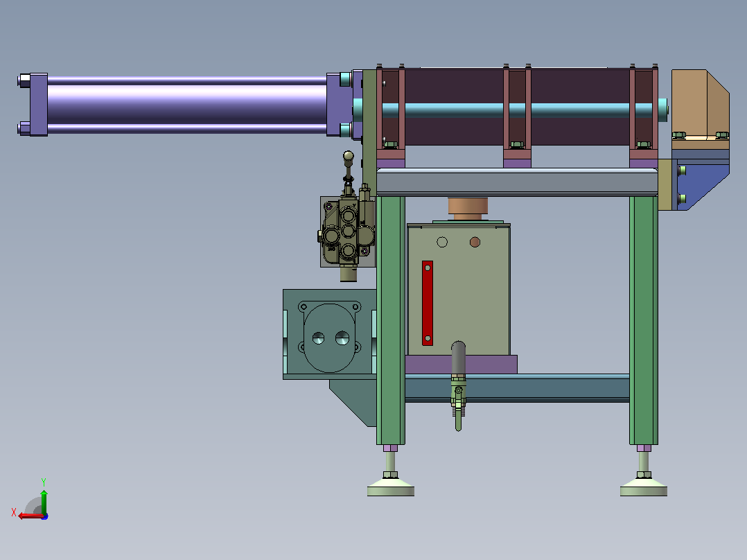The height and width of the screenshot is (560, 747).
Task: Click the teal guide rod
Action: click(517, 110)
